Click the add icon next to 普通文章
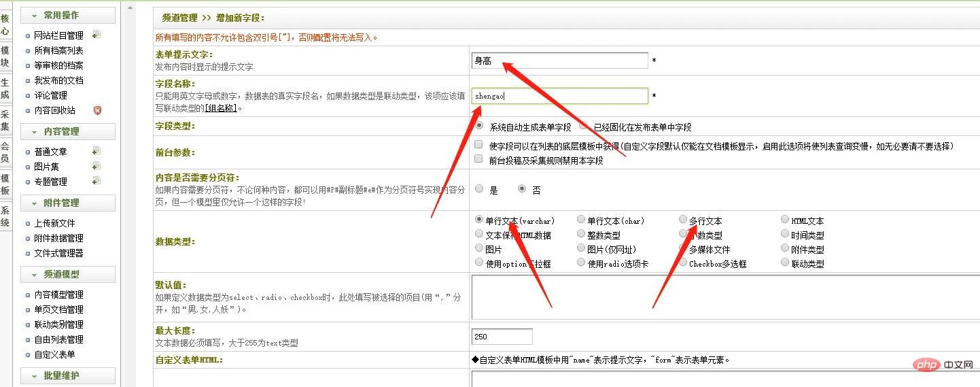The height and width of the screenshot is (387, 980). point(97,151)
